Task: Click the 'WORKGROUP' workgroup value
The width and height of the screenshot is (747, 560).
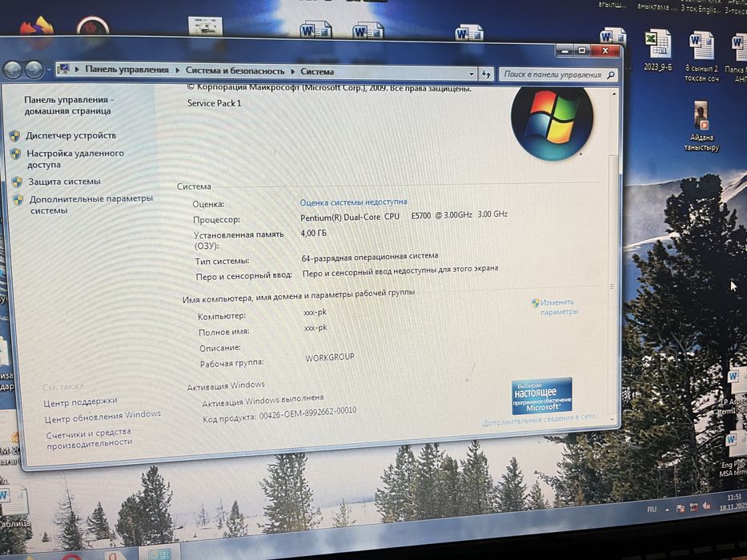Action: point(330,357)
